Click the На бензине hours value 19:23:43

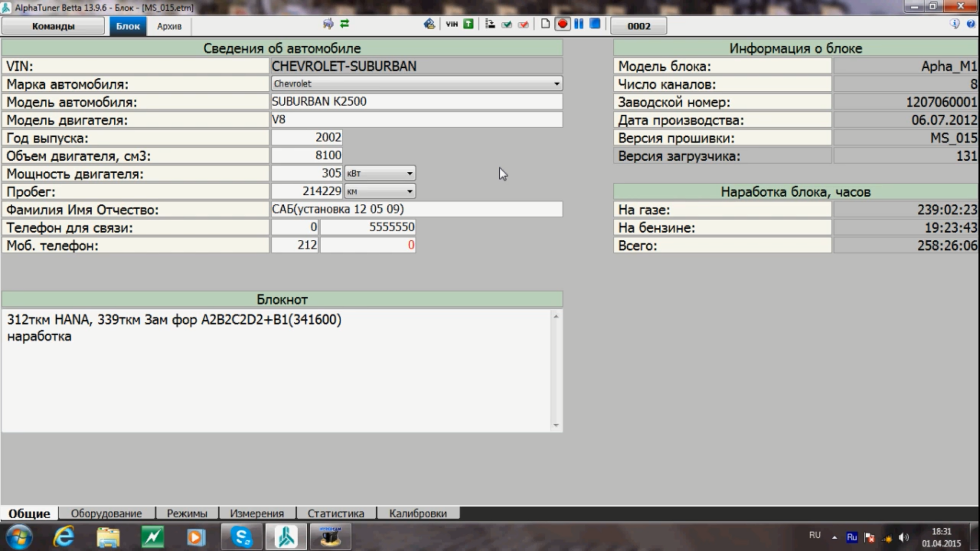[906, 228]
